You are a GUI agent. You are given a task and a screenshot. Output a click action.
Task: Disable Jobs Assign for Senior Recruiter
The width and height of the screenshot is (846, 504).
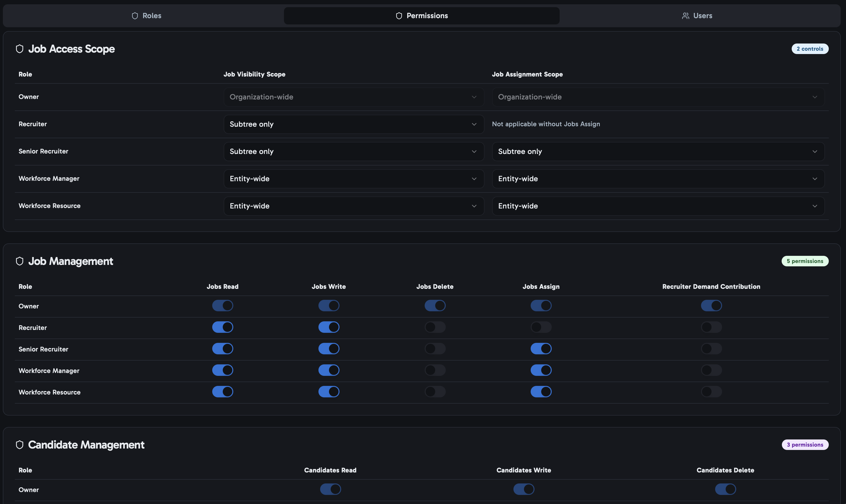pyautogui.click(x=541, y=349)
